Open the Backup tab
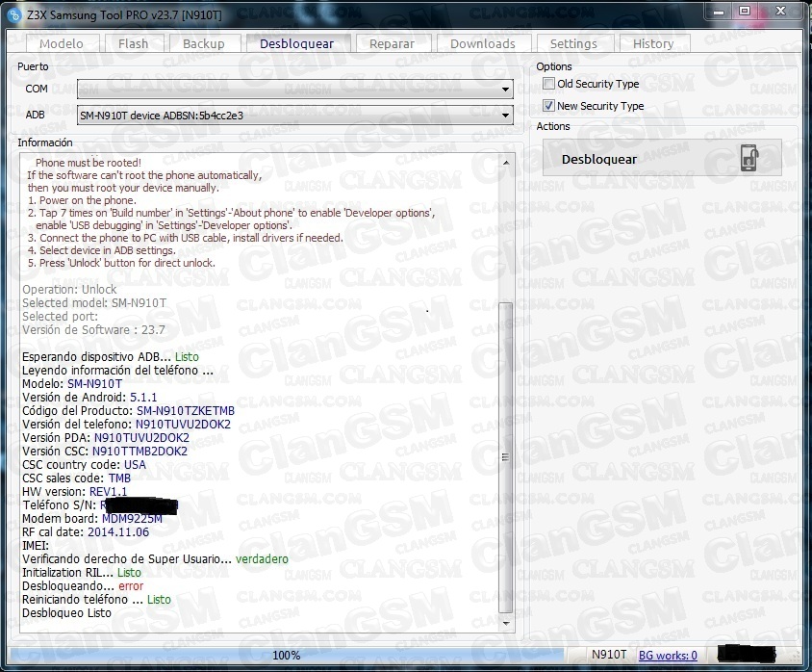812x672 pixels. tap(204, 43)
